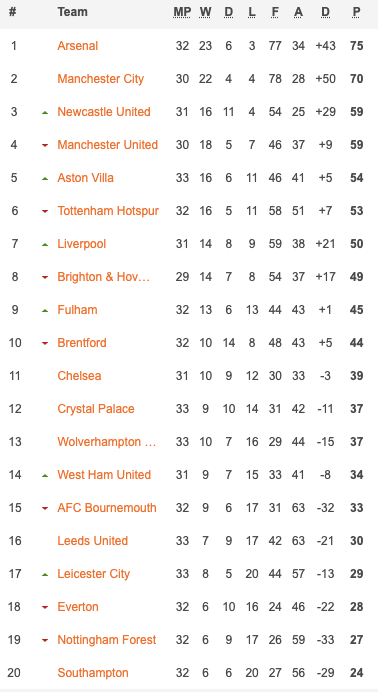The image size is (378, 692).
Task: Open the Southampton team link
Action: (93, 673)
